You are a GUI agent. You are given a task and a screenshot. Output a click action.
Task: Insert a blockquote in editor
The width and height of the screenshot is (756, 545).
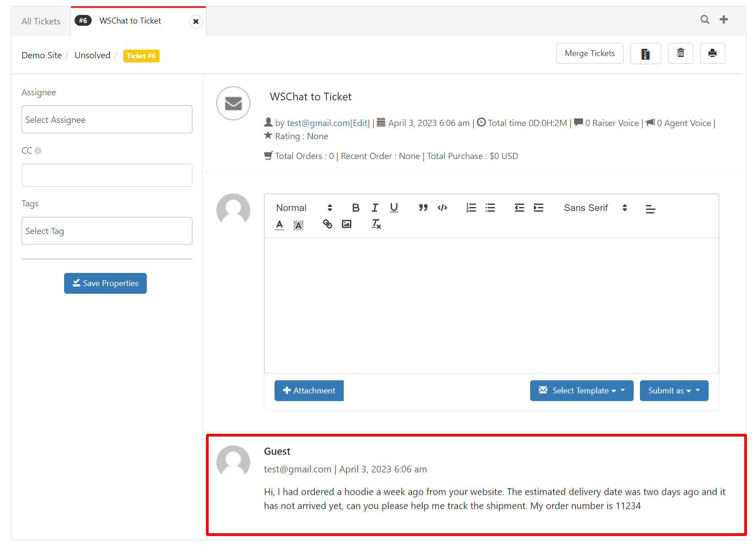coord(423,208)
